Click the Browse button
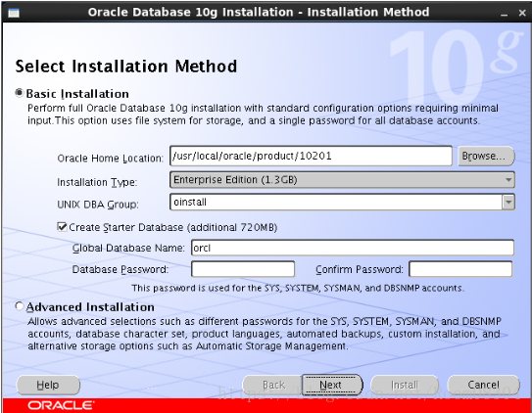This screenshot has width=532, height=413. [486, 156]
